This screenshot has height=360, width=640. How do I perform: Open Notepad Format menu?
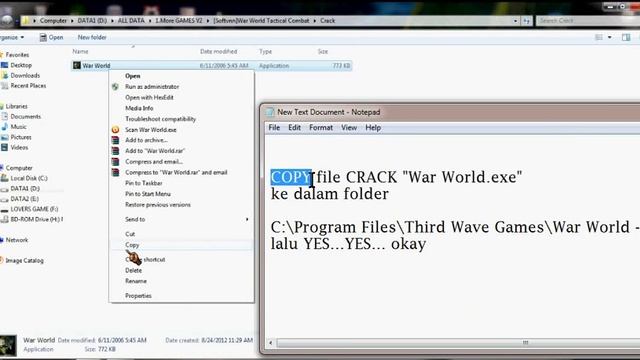[x=321, y=128]
